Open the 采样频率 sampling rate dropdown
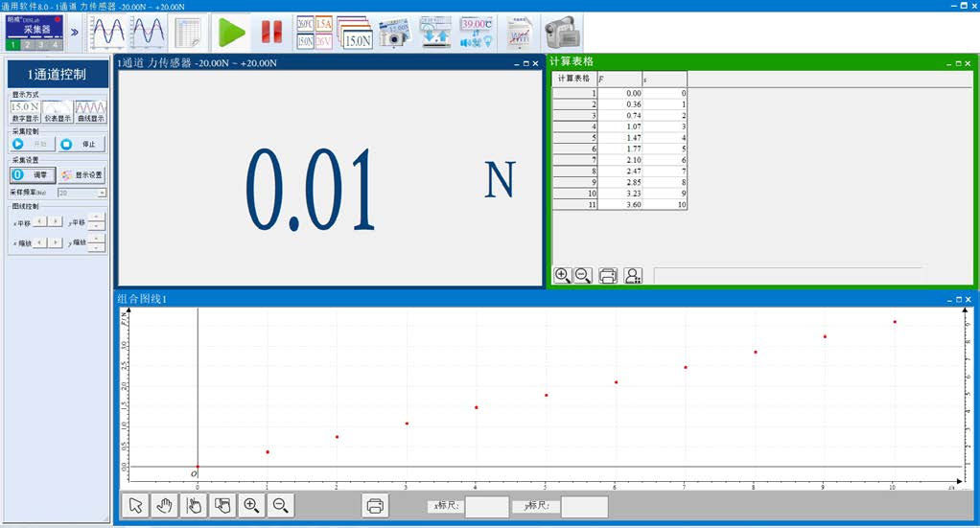 pos(102,193)
